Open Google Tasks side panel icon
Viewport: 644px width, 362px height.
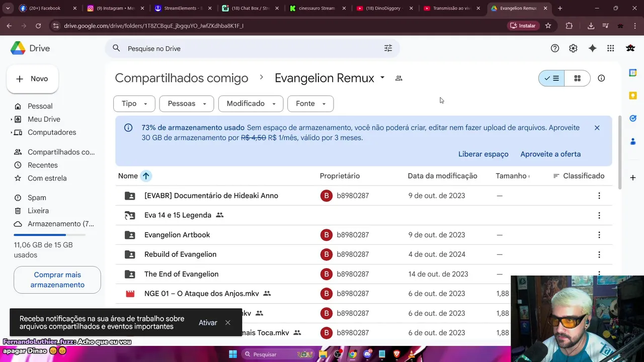tap(633, 119)
